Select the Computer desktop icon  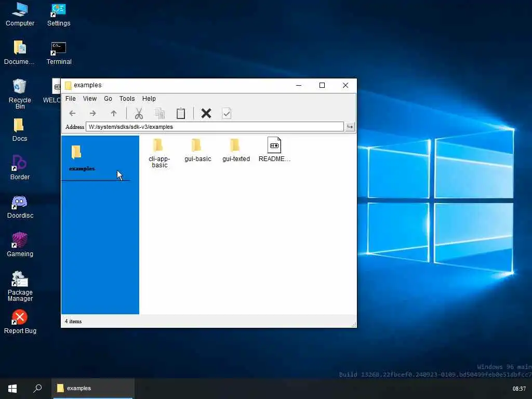click(x=20, y=14)
